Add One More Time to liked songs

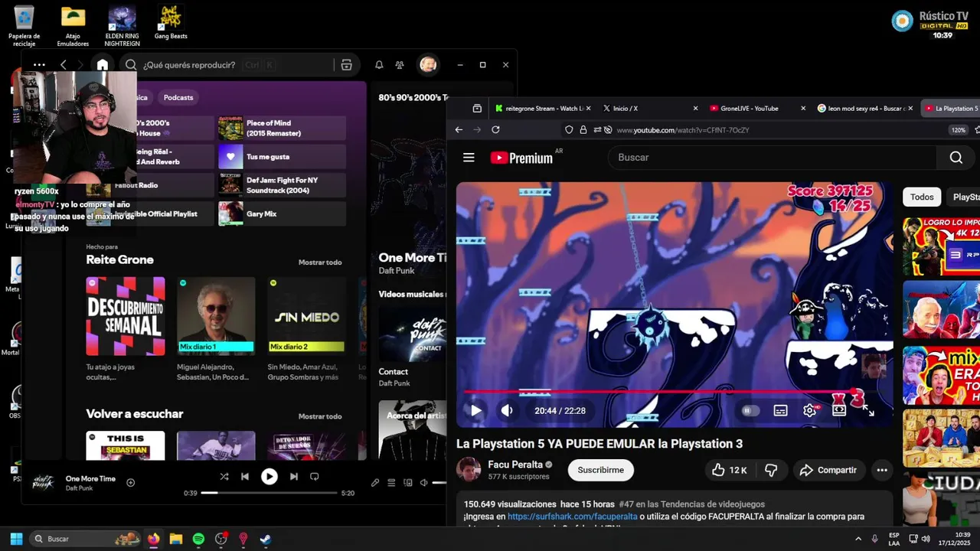click(x=130, y=482)
